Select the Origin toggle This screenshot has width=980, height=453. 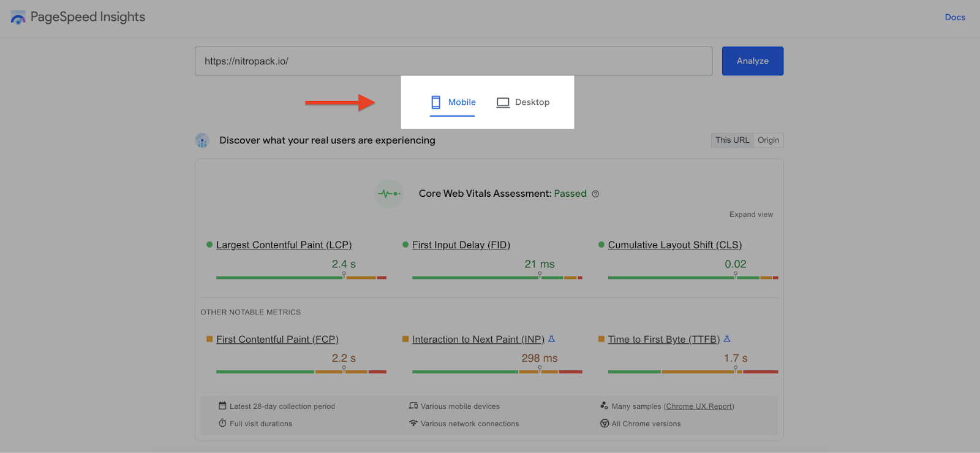(x=768, y=140)
